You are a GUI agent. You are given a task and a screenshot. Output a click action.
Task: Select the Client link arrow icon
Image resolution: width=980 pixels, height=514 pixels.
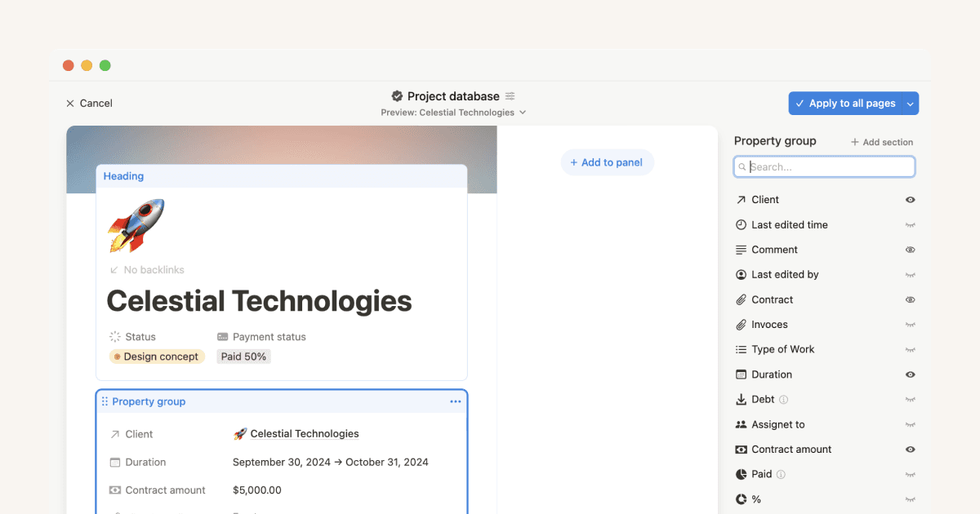coord(742,199)
